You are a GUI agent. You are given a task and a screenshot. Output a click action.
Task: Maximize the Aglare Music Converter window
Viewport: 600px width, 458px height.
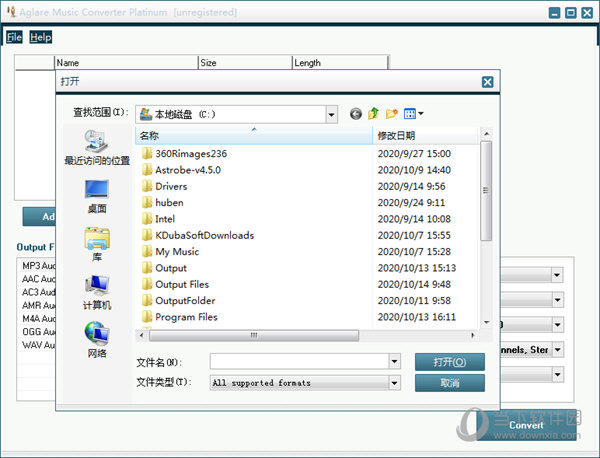tap(571, 13)
